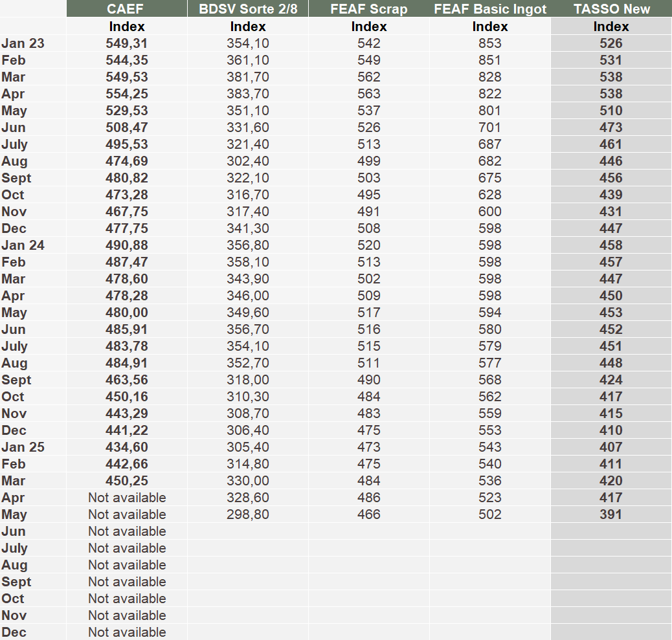Click BDSV value 383,70
Screen dimensions: 672x640
pyautogui.click(x=248, y=94)
